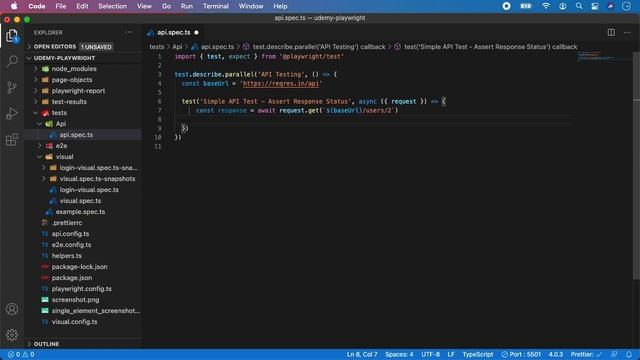Open the Wi-Fi status menu
Viewport: 640px width, 360px height.
pyautogui.click(x=545, y=6)
